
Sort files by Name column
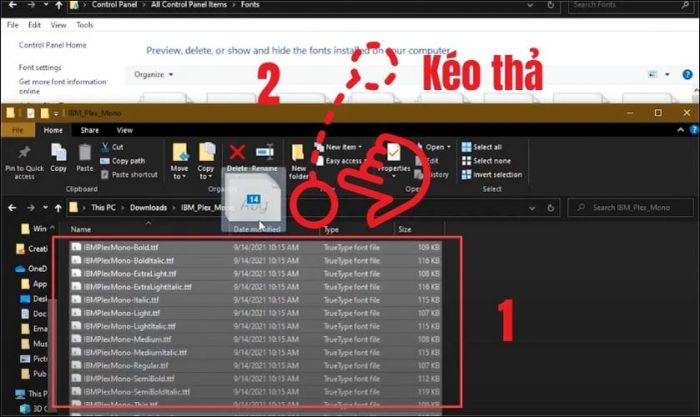click(x=81, y=229)
